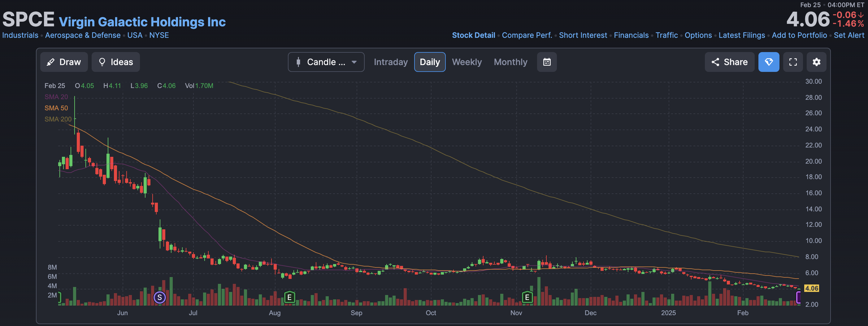Select the Daily timeframe tab
The image size is (868, 326).
(430, 62)
